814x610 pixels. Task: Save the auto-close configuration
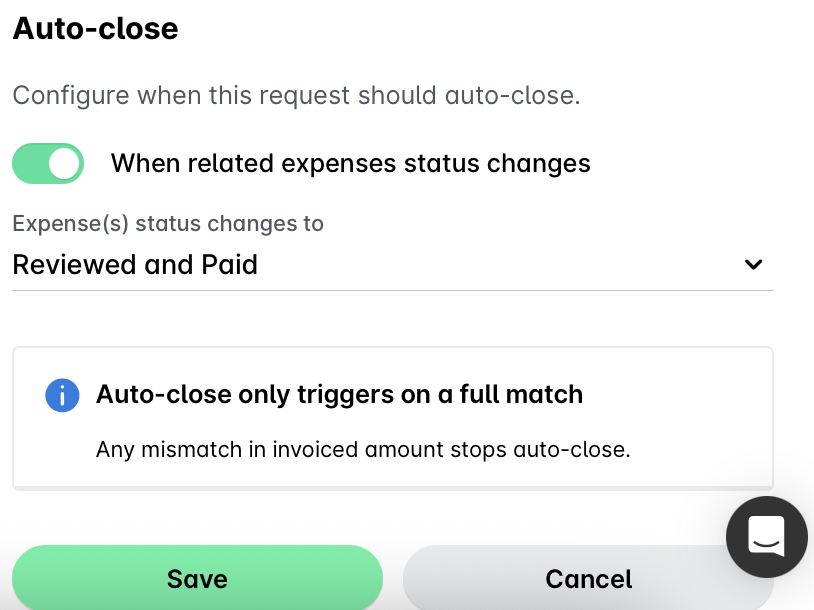coord(197,578)
